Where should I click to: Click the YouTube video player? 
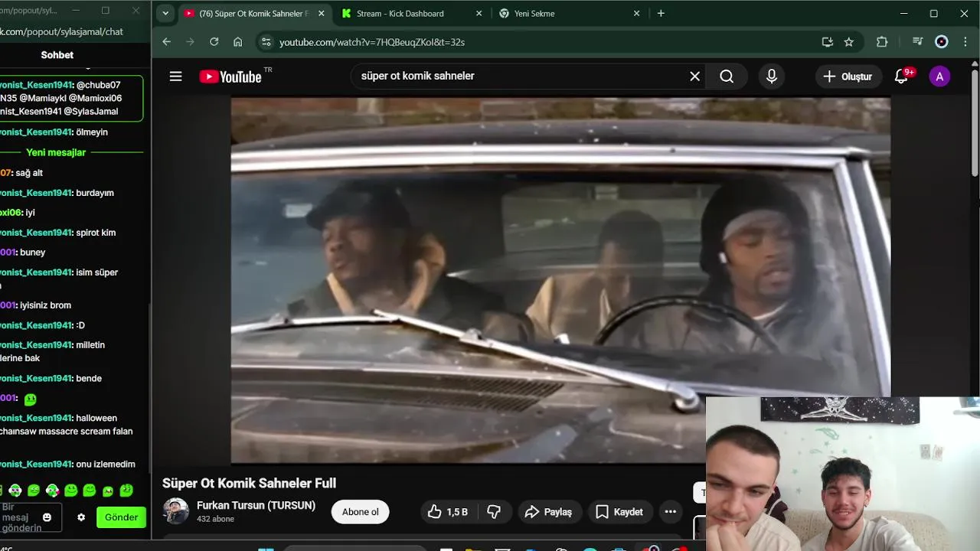tap(560, 280)
